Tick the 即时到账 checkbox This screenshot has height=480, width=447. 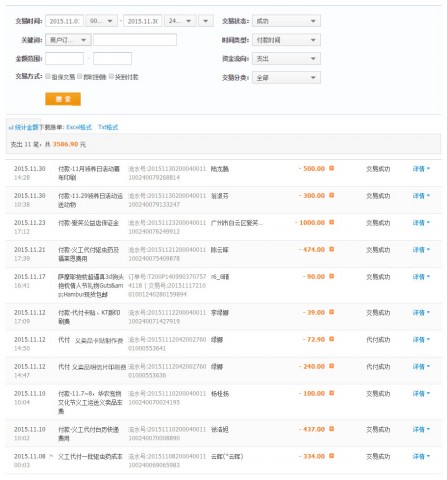pyautogui.click(x=80, y=76)
